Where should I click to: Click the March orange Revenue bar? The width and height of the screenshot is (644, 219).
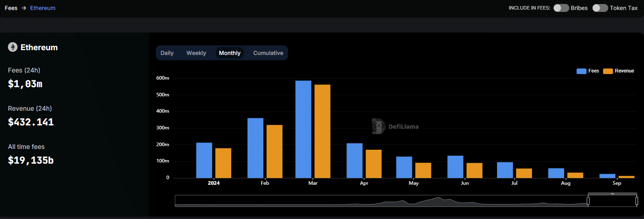322,131
